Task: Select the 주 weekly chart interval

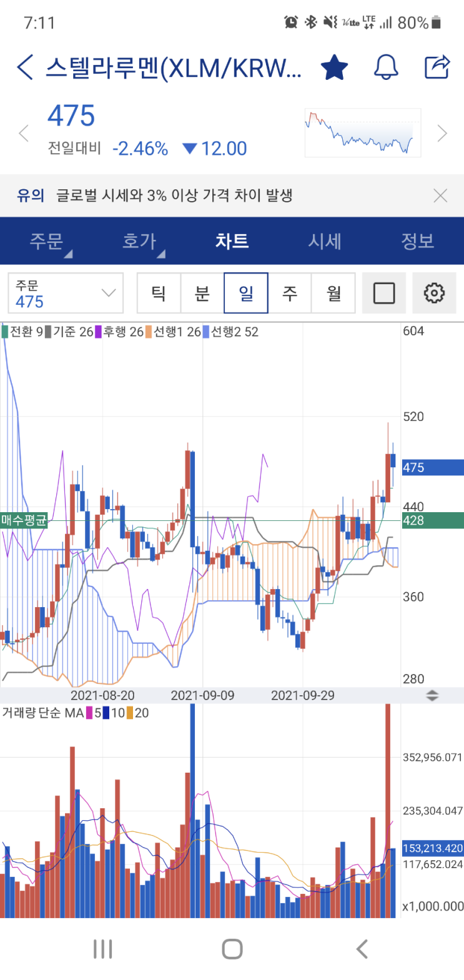Action: point(290,293)
